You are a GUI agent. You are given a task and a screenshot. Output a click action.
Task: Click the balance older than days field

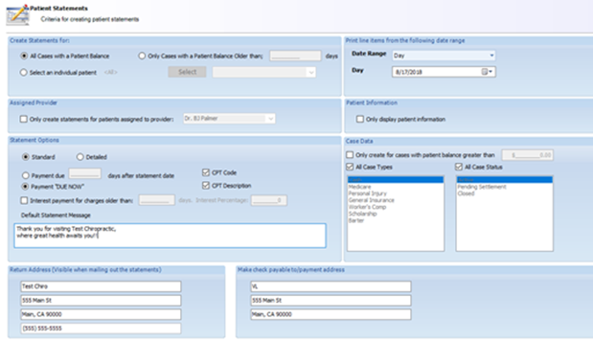coord(295,56)
